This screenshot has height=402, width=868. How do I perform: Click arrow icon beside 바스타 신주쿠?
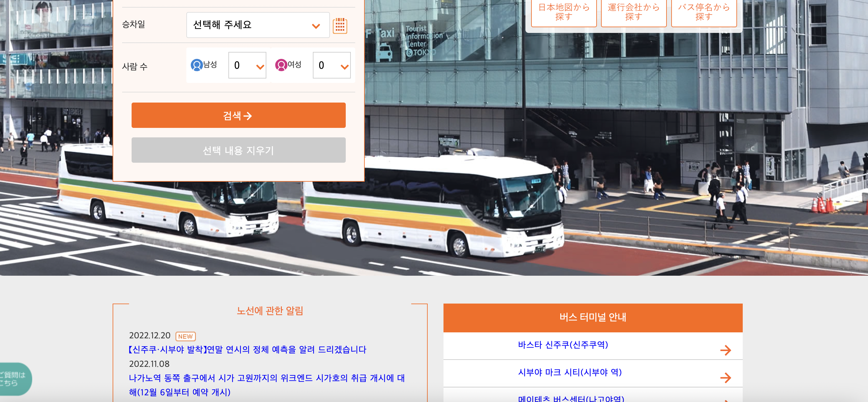tap(725, 350)
